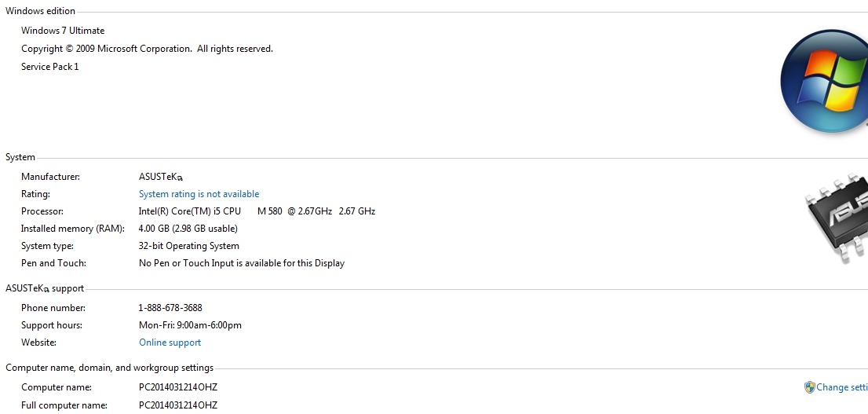Screen dimensions: 868x414
Task: Click the ASUSTeK support section heading
Action: pos(45,288)
